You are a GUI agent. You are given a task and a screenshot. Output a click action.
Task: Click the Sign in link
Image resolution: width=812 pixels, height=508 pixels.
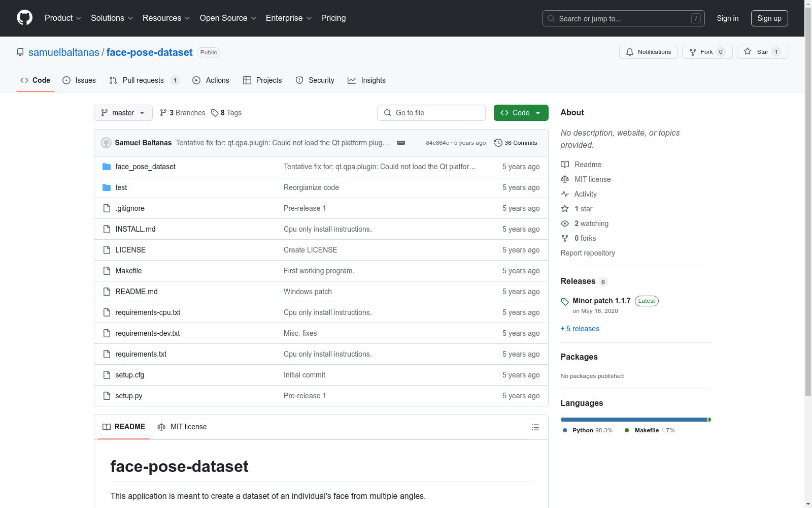pyautogui.click(x=728, y=18)
